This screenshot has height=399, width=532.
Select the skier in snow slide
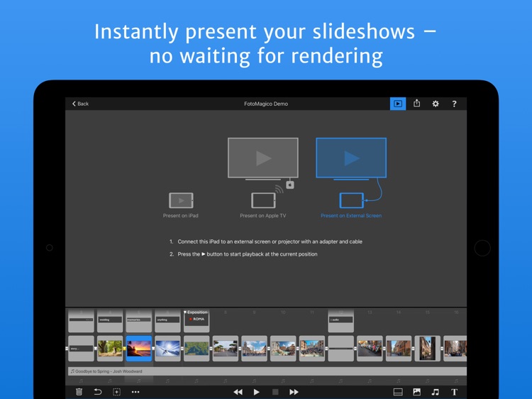[167, 349]
